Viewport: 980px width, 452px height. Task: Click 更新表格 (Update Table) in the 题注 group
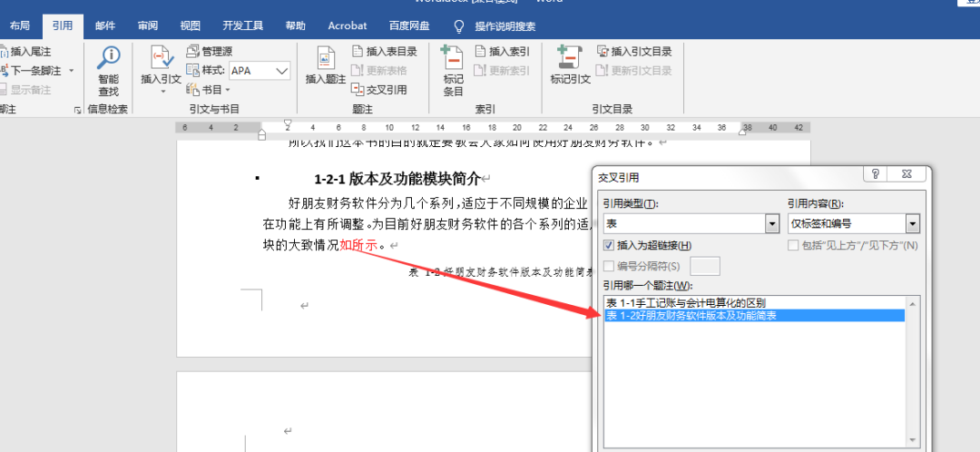[378, 71]
